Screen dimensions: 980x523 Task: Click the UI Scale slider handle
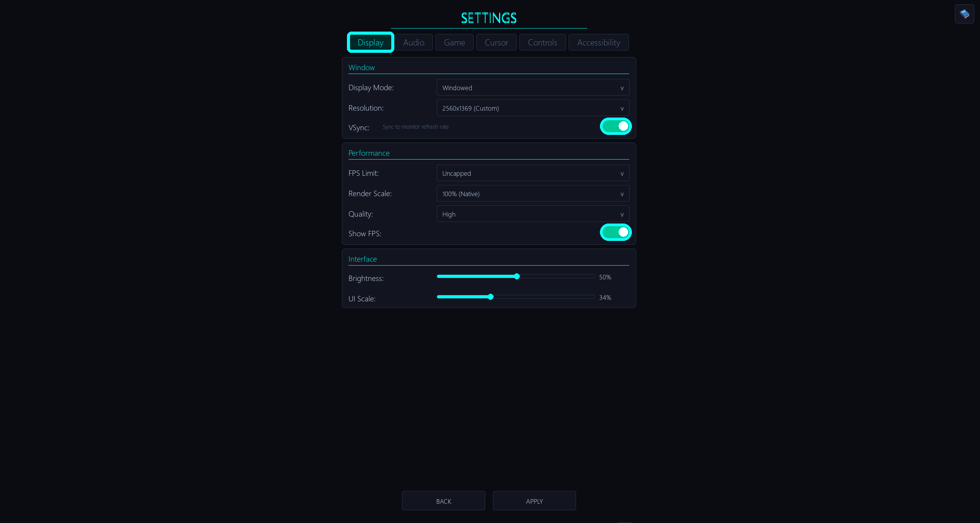[x=491, y=297]
